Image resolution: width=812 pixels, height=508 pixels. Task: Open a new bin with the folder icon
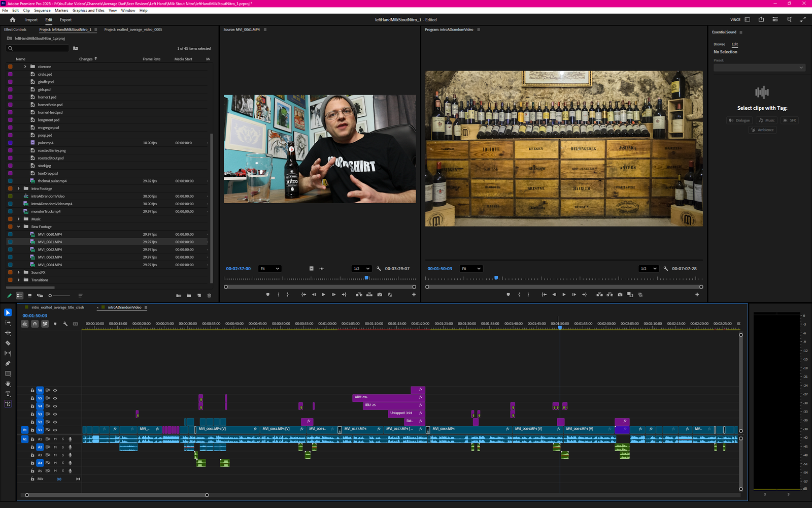click(x=189, y=296)
